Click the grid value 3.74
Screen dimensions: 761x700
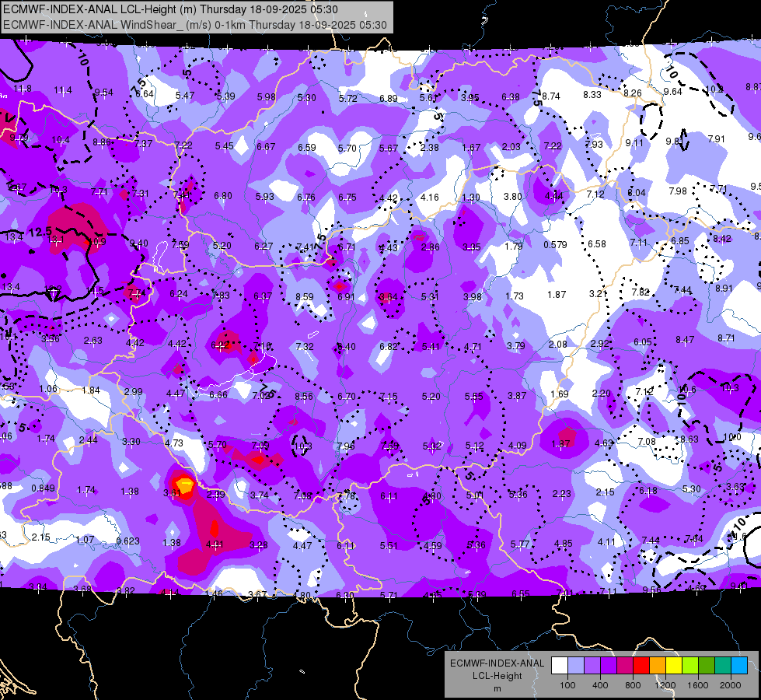(x=259, y=495)
